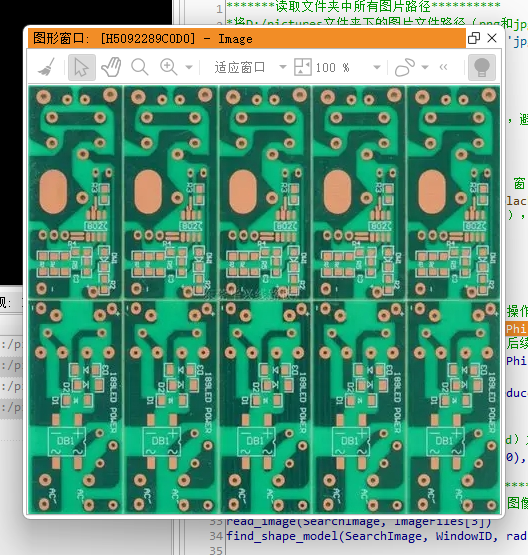Image resolution: width=528 pixels, height=555 pixels.
Task: Click the 适应窗口 label in toolbar
Action: click(240, 67)
